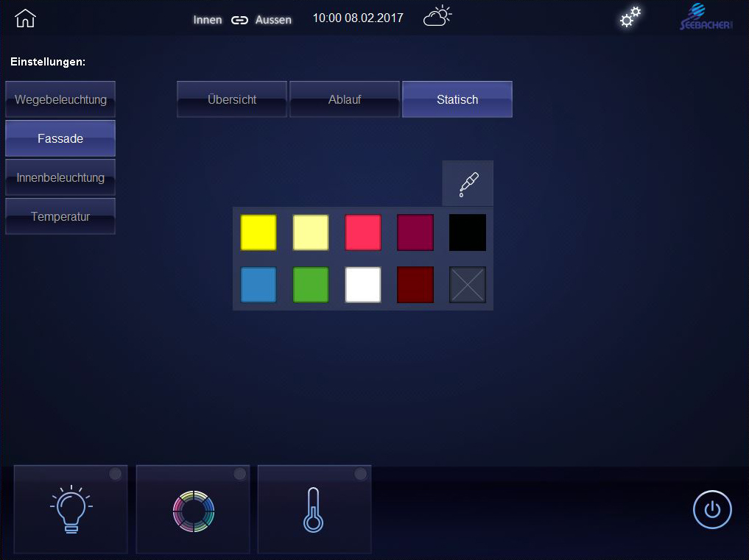Open the weather cloud-sun icon

click(x=437, y=17)
